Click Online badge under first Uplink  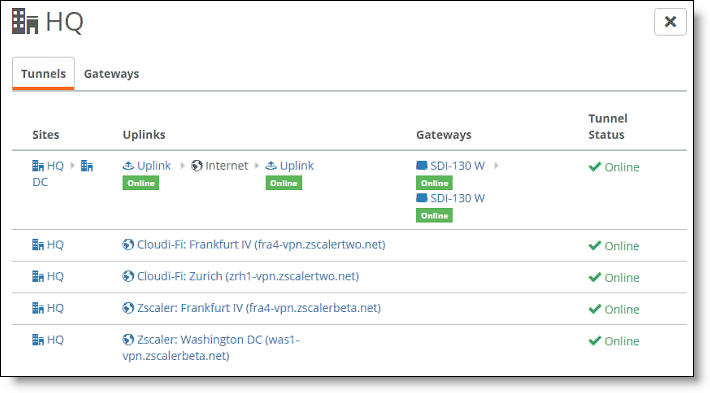141,183
